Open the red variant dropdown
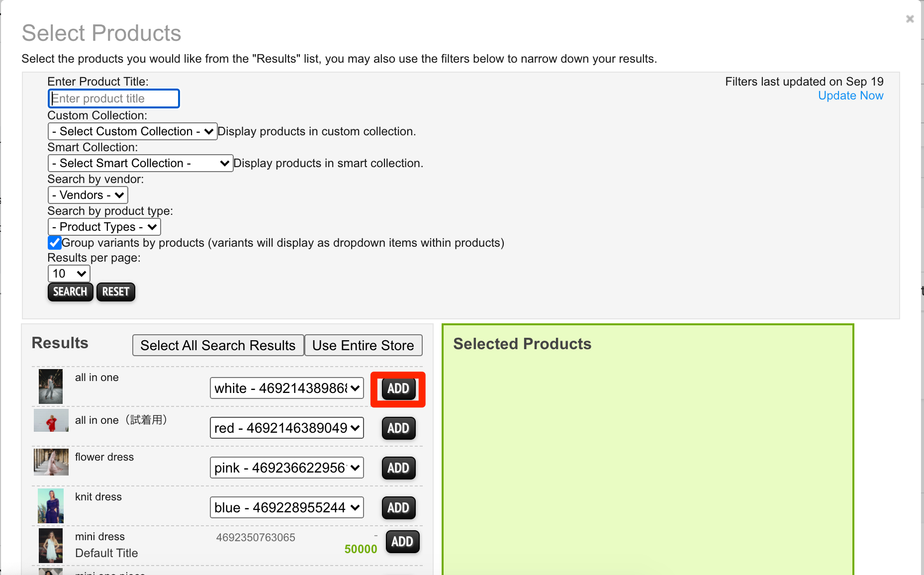Viewport: 924px width, 575px height. click(x=286, y=428)
